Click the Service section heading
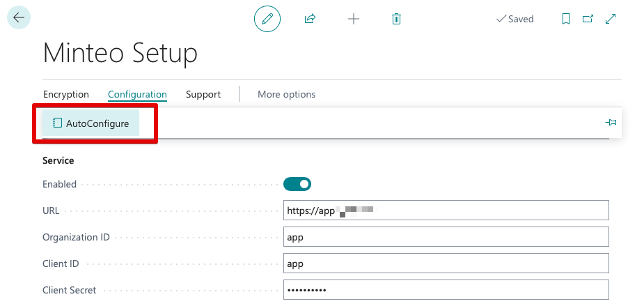This screenshot has height=306, width=644. click(58, 160)
